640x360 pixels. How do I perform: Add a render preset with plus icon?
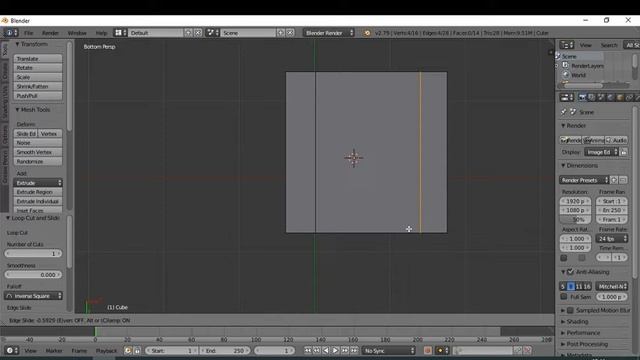[614, 180]
